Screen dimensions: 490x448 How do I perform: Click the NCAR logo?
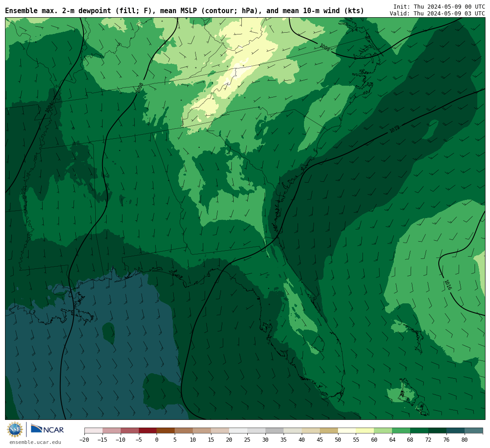pos(47,429)
